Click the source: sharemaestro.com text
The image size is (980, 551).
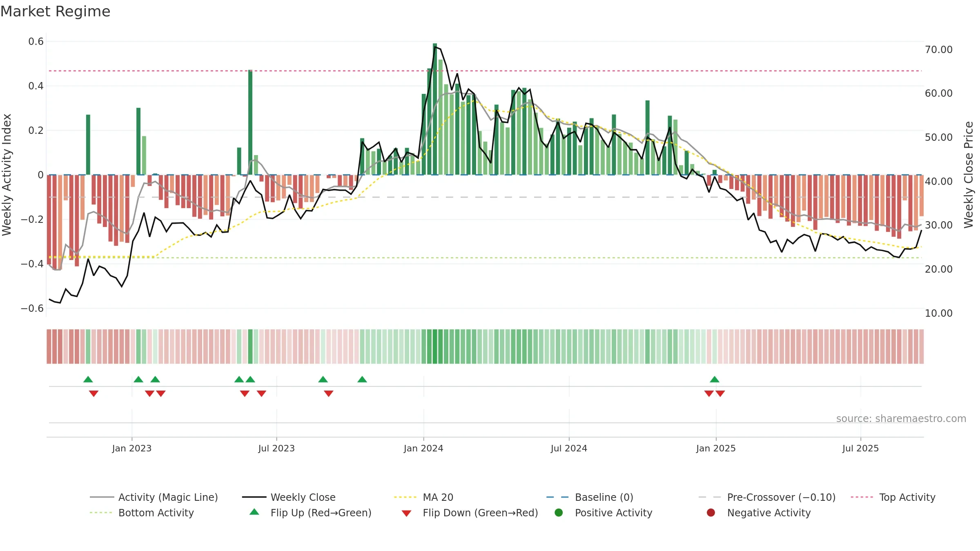click(x=901, y=418)
